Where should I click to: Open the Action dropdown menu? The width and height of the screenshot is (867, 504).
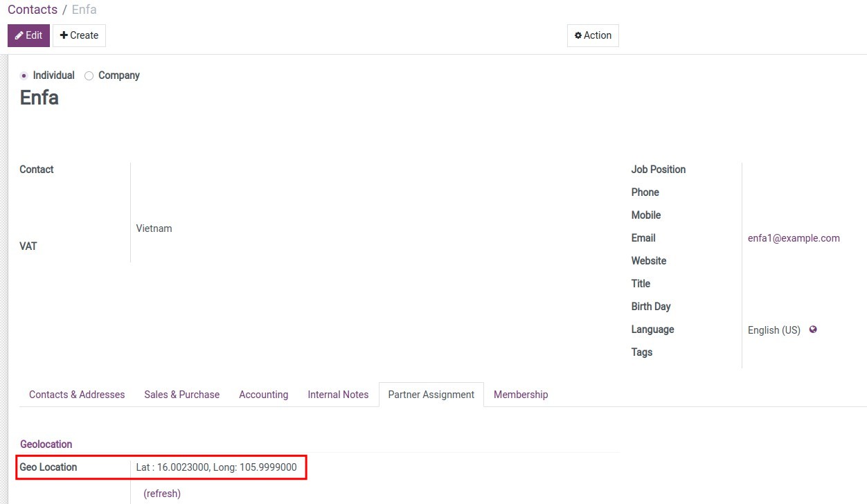(x=593, y=35)
